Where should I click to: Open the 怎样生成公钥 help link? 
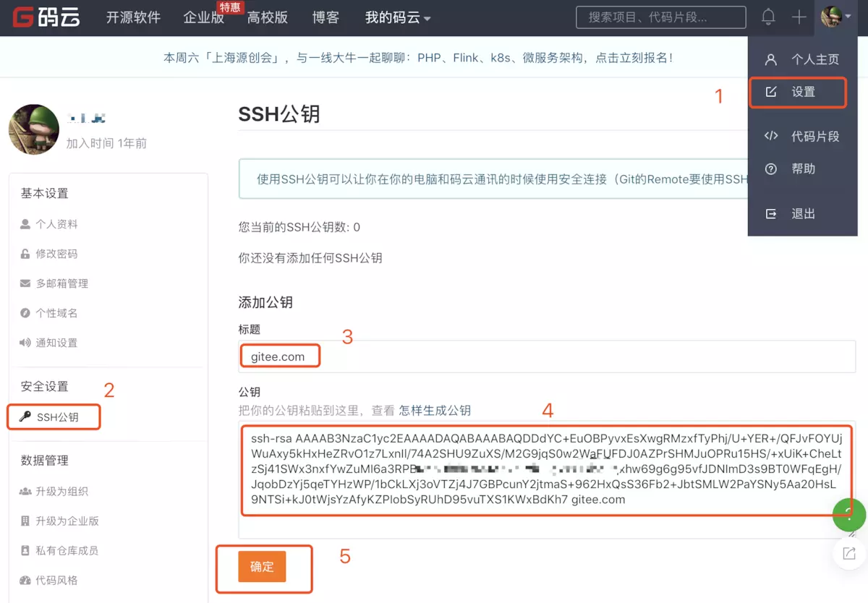click(x=435, y=411)
